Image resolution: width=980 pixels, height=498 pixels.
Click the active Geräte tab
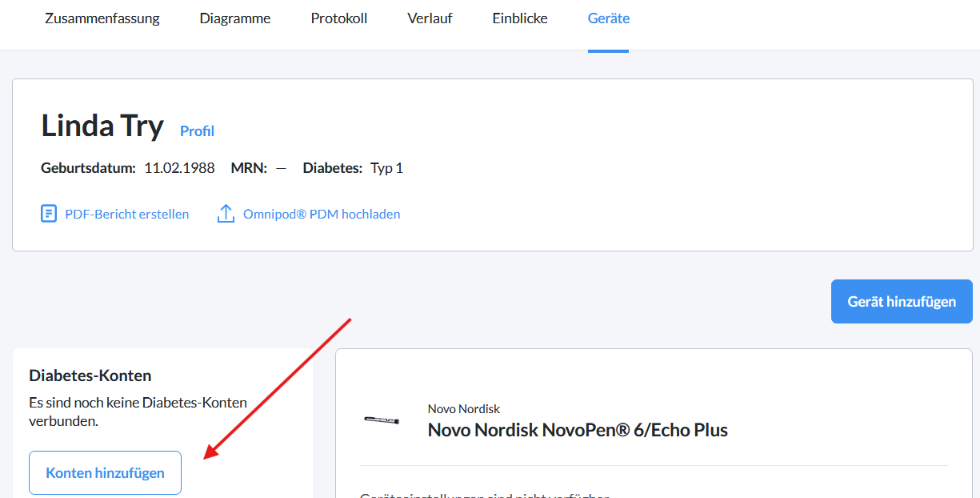tap(609, 18)
